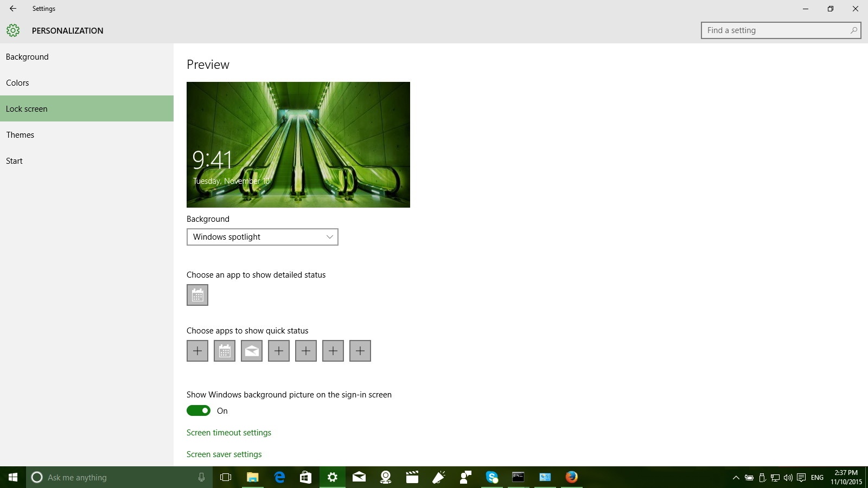Image resolution: width=868 pixels, height=488 pixels.
Task: Click the search magnifier in Find a setting
Action: 853,30
